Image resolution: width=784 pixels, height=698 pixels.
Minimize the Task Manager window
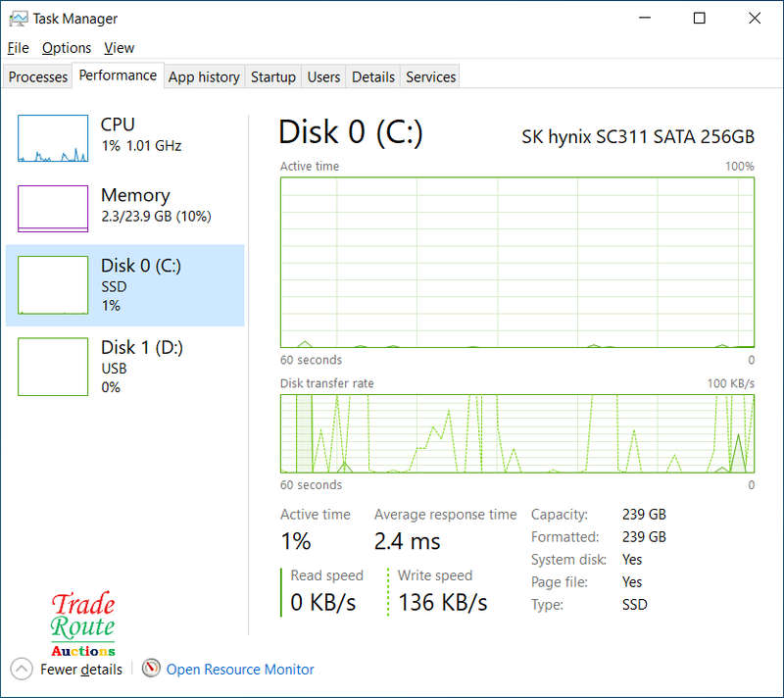pos(645,18)
